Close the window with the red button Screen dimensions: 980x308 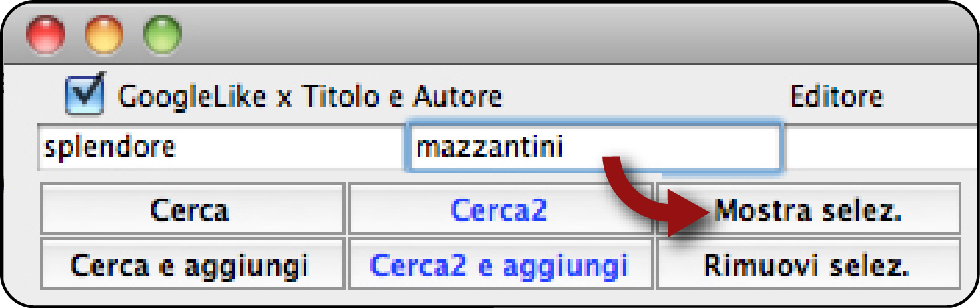coord(45,35)
